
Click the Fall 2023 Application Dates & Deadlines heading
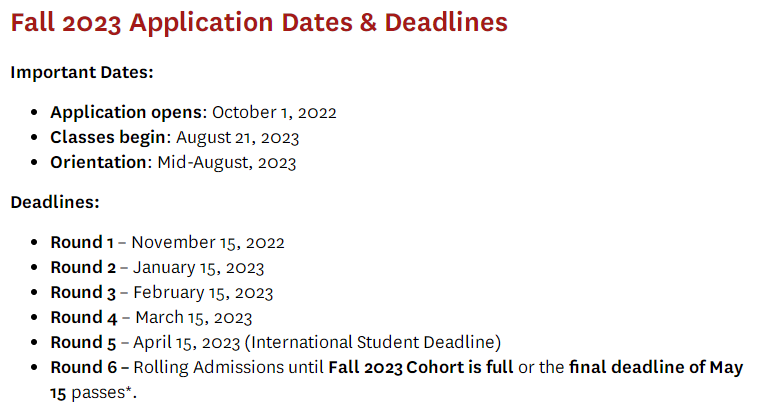[x=259, y=23]
